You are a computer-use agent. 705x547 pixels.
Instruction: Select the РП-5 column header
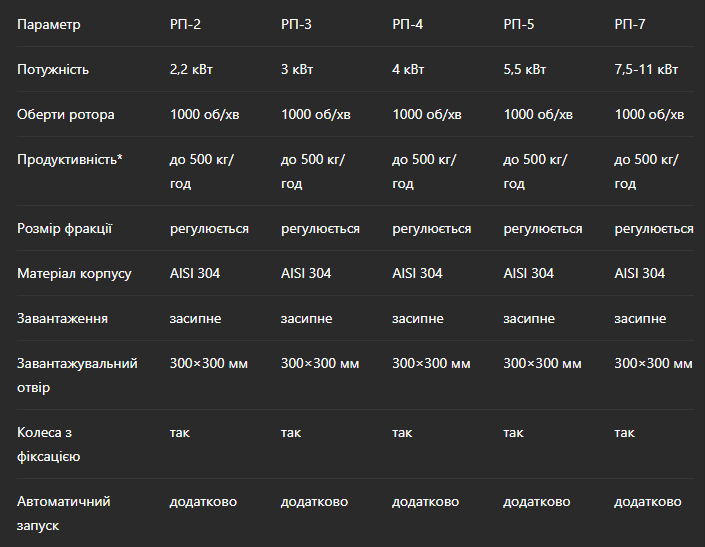[519, 24]
